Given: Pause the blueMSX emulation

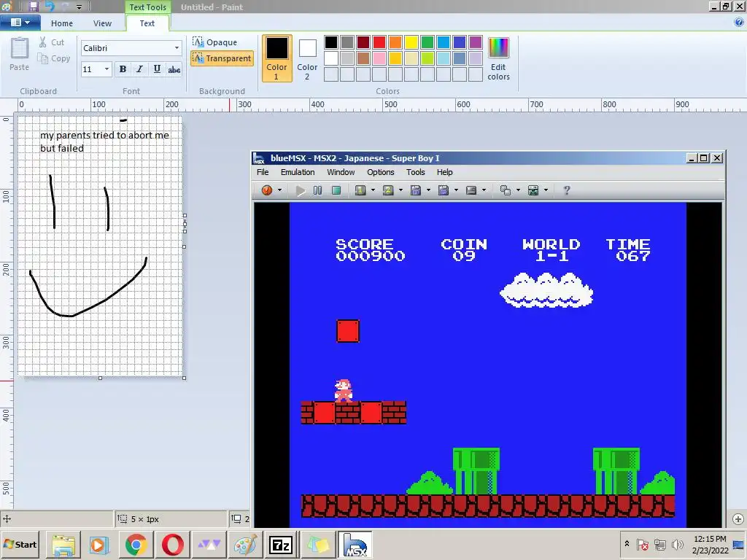Looking at the screenshot, I should tap(318, 190).
